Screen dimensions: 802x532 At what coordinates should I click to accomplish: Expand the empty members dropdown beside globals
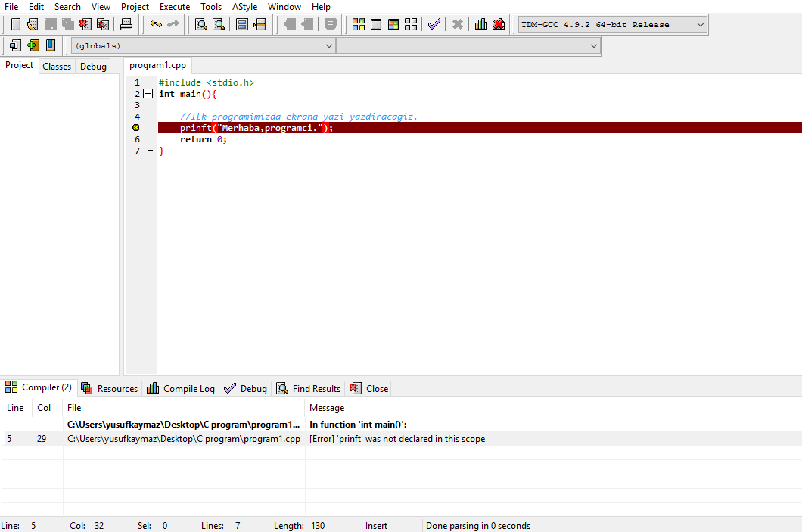pos(593,46)
